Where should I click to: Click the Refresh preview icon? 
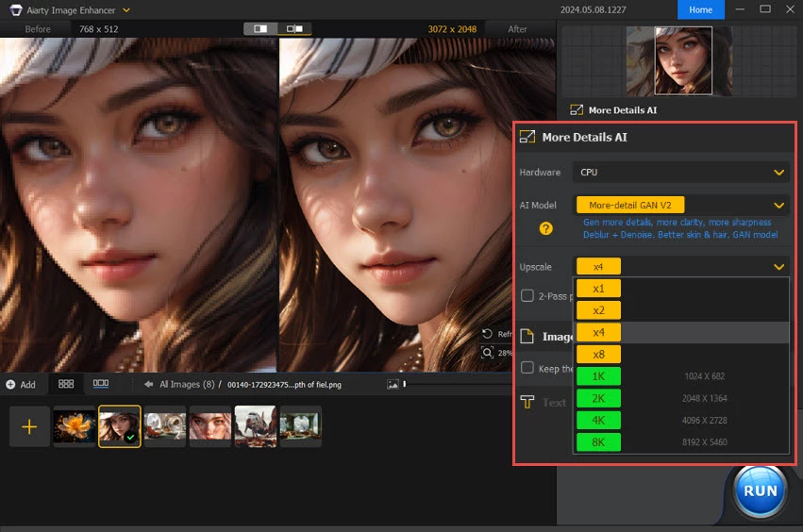487,334
